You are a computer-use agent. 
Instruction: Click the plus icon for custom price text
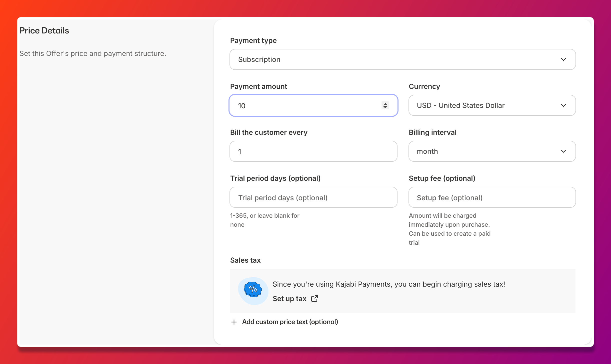pos(234,322)
